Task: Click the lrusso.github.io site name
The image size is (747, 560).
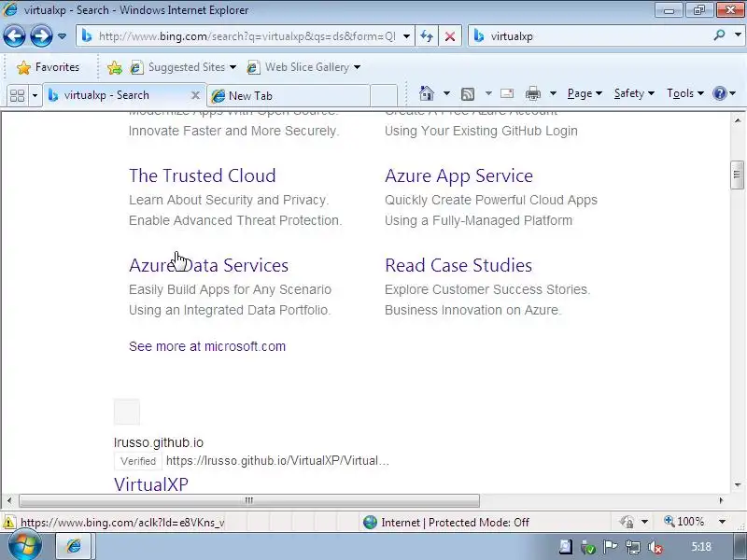Action: (x=159, y=442)
